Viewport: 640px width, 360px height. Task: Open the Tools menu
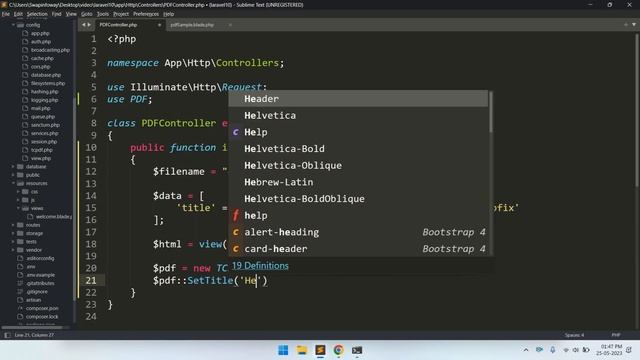[x=103, y=14]
